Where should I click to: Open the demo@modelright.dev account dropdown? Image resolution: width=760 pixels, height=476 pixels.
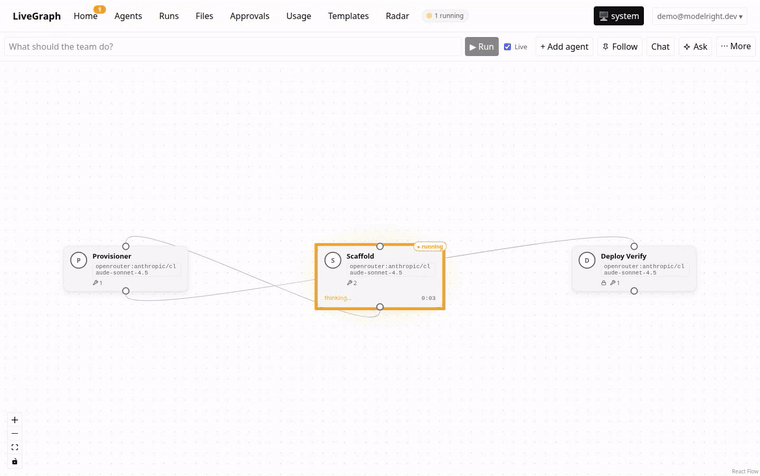(x=699, y=16)
